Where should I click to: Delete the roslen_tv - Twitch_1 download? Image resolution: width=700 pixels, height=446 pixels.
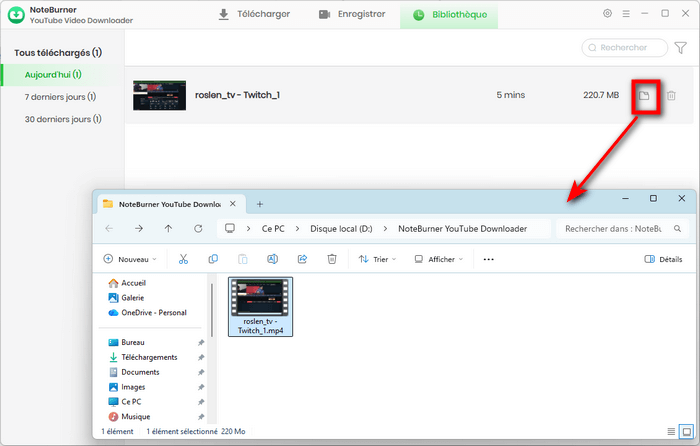point(672,96)
